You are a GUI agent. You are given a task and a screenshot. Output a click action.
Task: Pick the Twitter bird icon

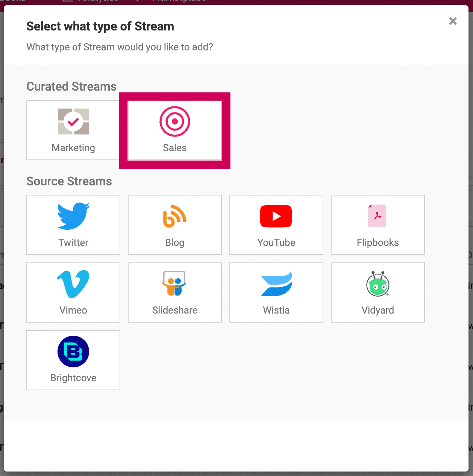click(73, 216)
